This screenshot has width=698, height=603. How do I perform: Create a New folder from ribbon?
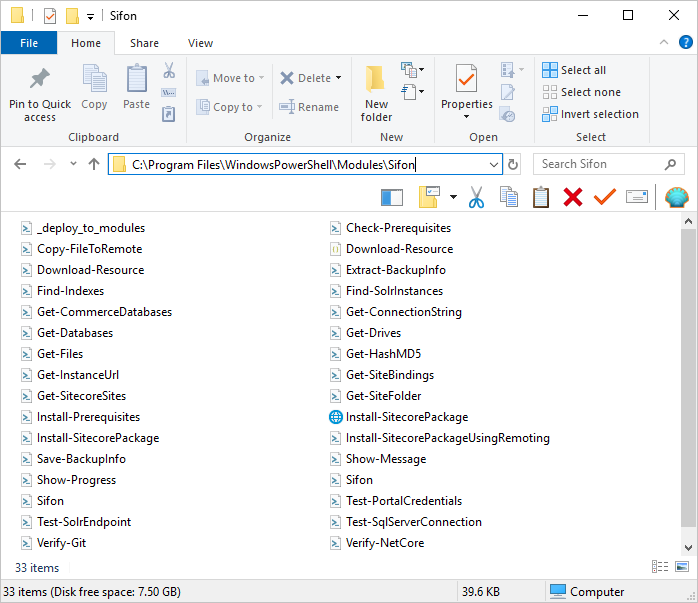pyautogui.click(x=376, y=94)
